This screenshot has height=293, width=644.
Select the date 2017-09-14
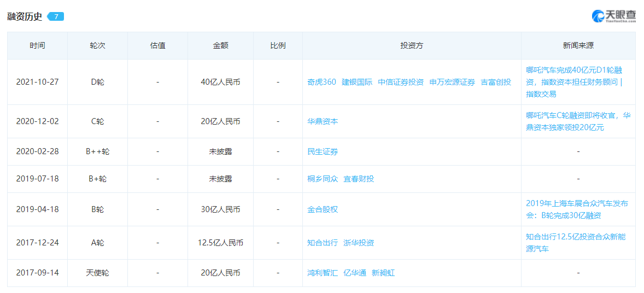pos(37,273)
